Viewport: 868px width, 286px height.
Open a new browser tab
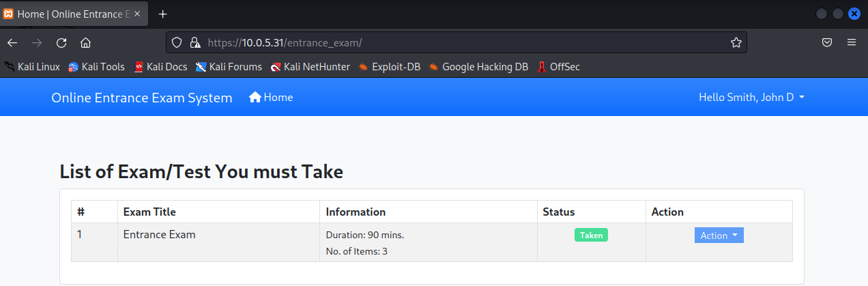(x=162, y=14)
